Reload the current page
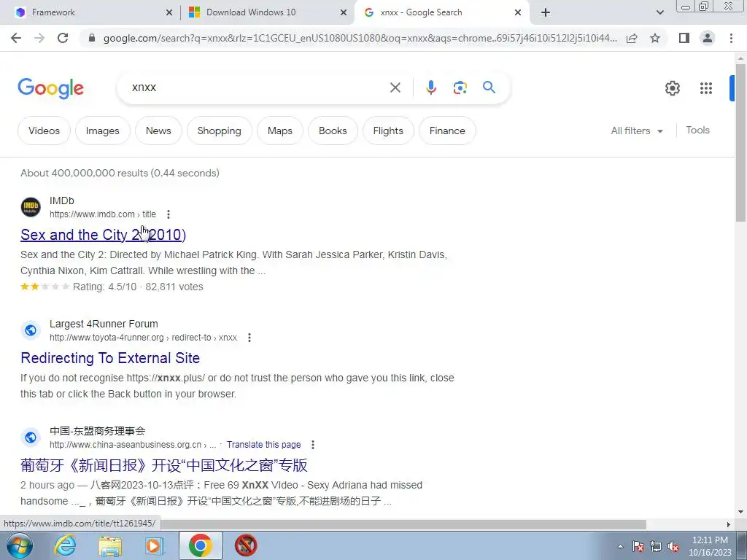 click(x=63, y=38)
